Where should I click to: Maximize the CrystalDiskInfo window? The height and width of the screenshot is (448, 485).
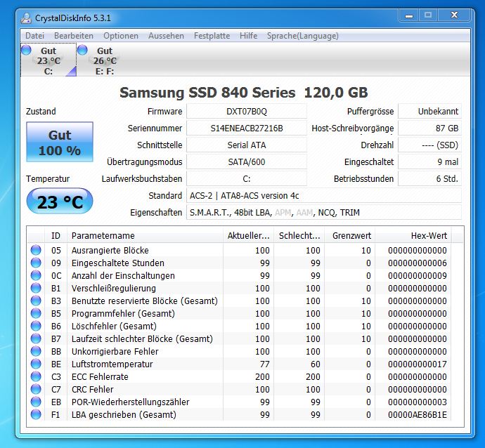[x=428, y=15]
